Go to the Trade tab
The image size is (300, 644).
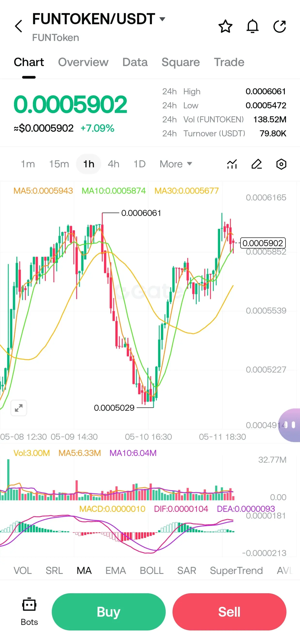point(229,62)
